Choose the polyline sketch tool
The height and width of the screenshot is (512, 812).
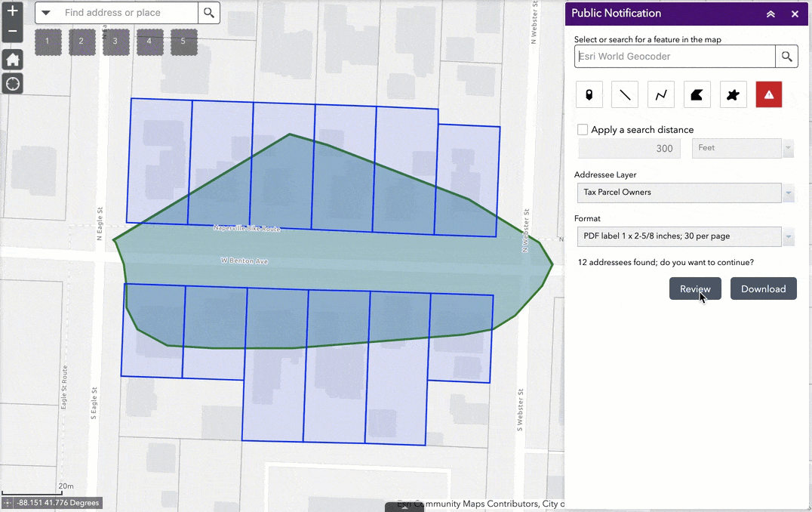[660, 94]
